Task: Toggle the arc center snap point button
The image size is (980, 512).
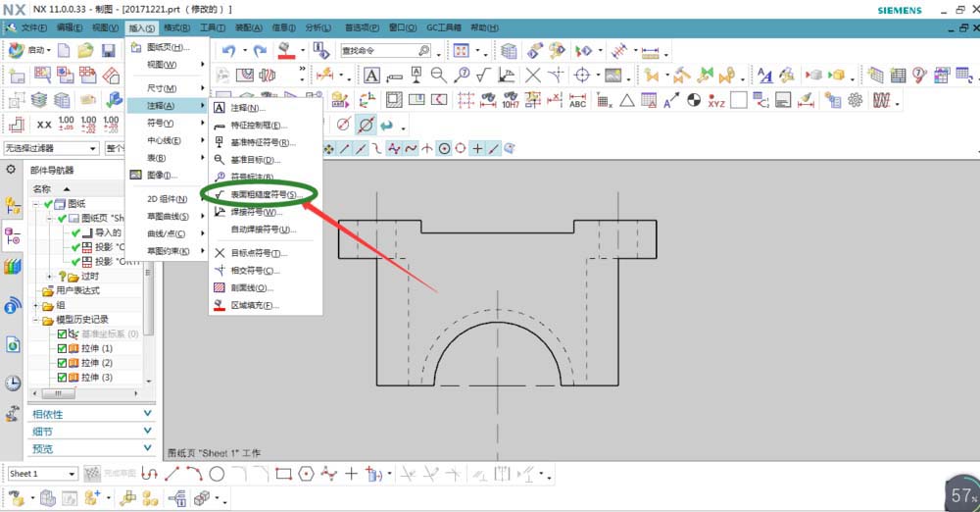Action: coord(444,148)
